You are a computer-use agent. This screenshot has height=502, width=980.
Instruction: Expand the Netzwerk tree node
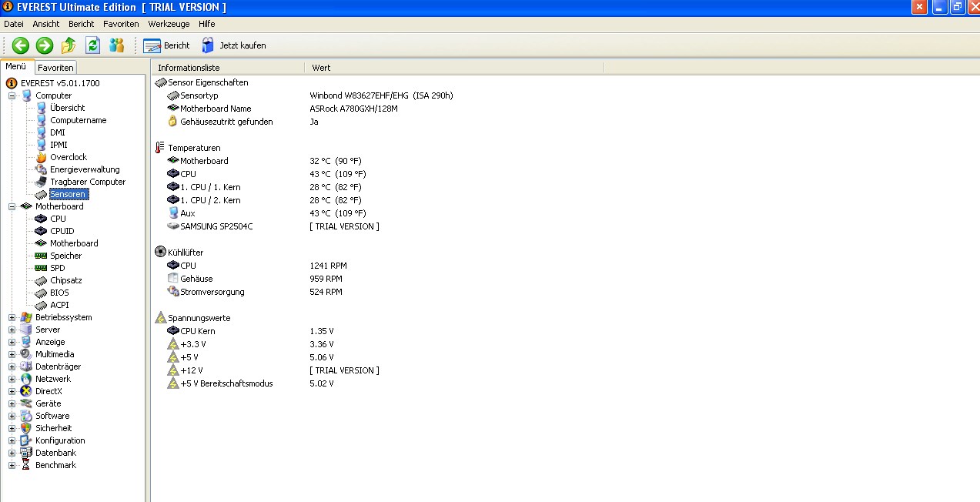[12, 379]
